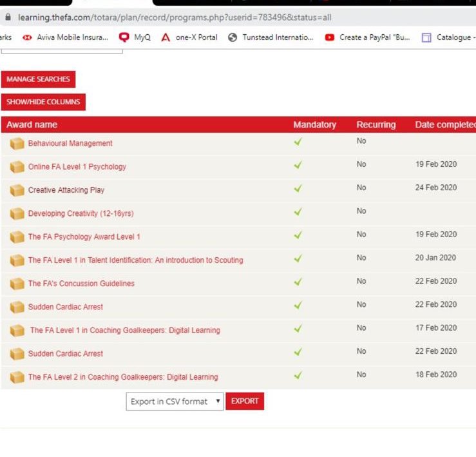Click the Online FA Level 1 Psychology box icon

pyautogui.click(x=17, y=167)
